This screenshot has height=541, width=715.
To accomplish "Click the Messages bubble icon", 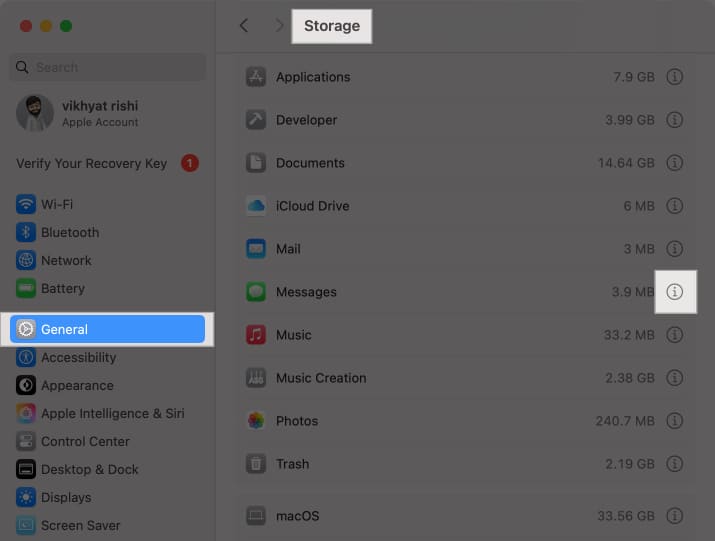I will 256,291.
